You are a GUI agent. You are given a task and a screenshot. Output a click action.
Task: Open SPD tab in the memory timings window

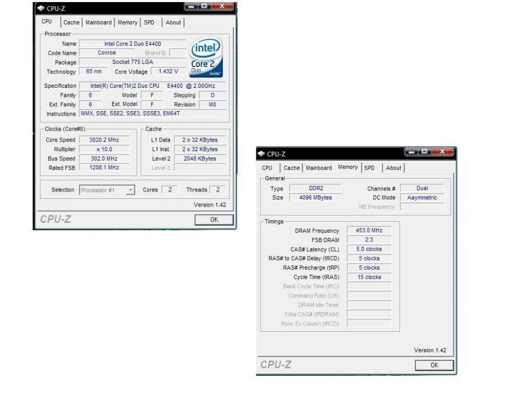369,168
